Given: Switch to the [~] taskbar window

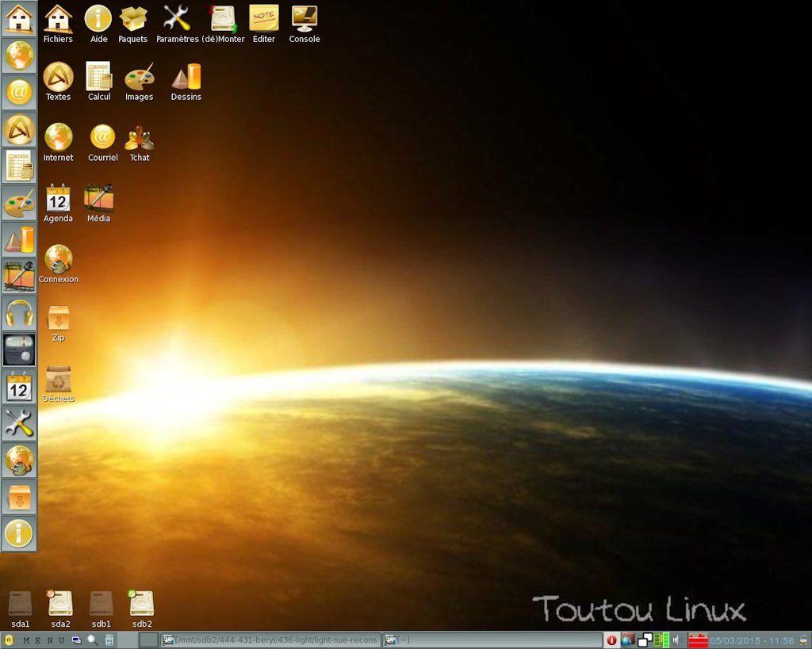Looking at the screenshot, I should pyautogui.click(x=492, y=640).
